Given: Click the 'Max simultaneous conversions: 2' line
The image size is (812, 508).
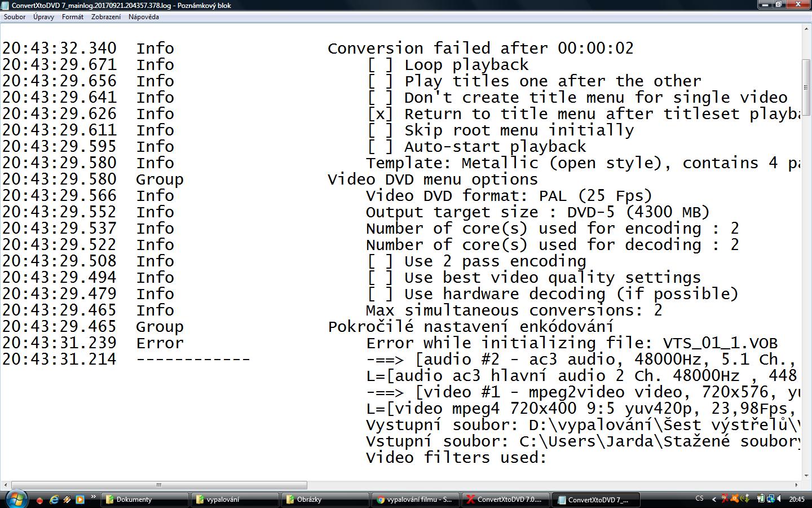Looking at the screenshot, I should [x=514, y=310].
